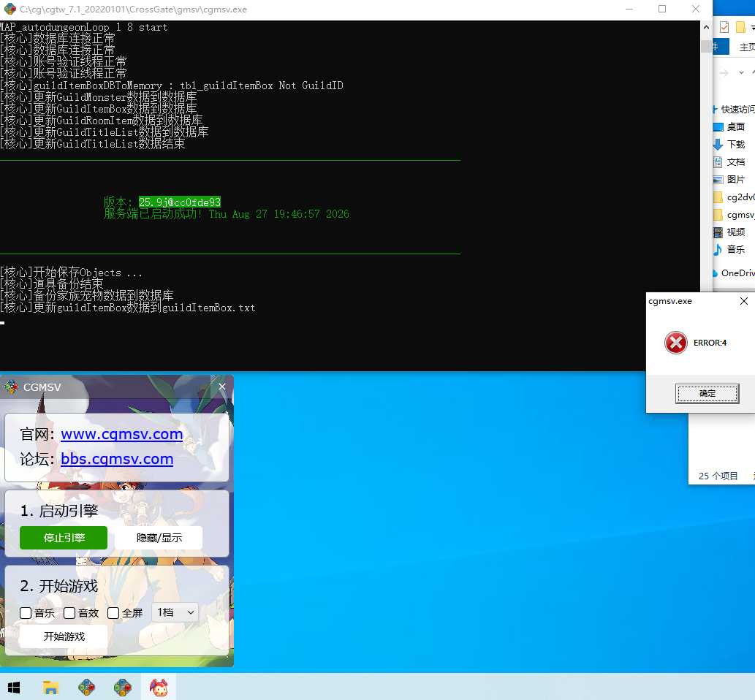The width and height of the screenshot is (755, 700).
Task: Toggle the 音乐 checkbox
Action: click(x=26, y=613)
